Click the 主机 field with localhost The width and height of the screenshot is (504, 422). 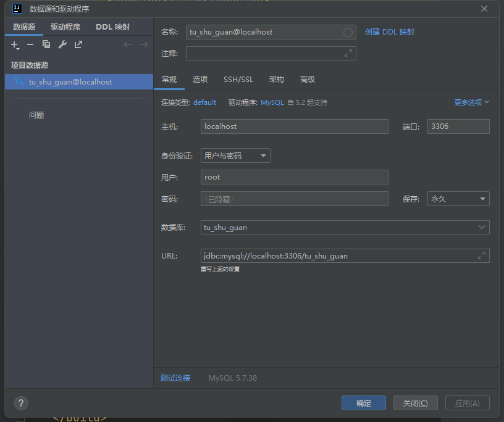[x=294, y=126]
